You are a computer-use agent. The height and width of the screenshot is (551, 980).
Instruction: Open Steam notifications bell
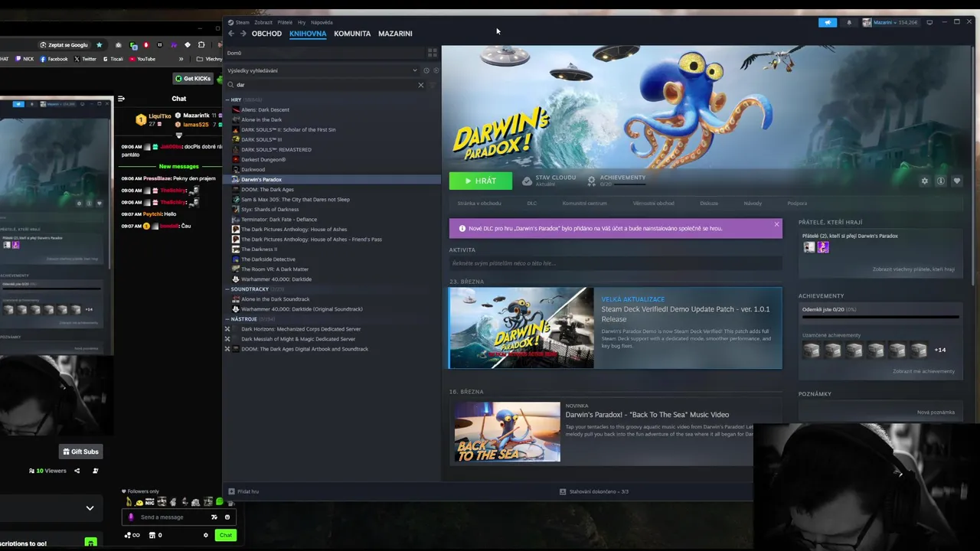point(848,22)
